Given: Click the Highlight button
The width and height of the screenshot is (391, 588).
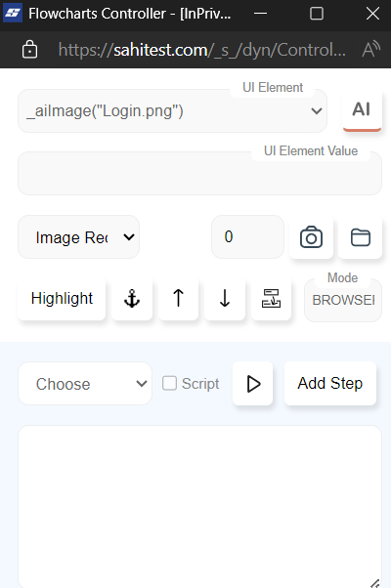Looking at the screenshot, I should [62, 299].
